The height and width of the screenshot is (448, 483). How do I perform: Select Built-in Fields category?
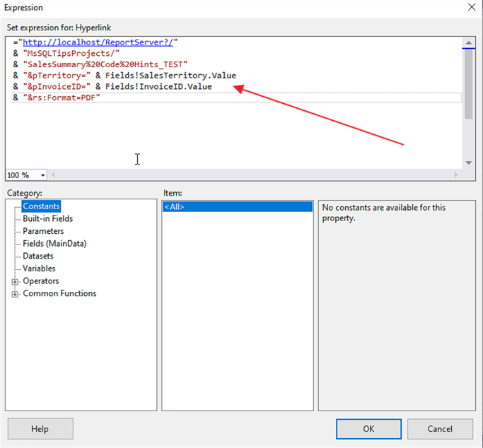coord(47,219)
